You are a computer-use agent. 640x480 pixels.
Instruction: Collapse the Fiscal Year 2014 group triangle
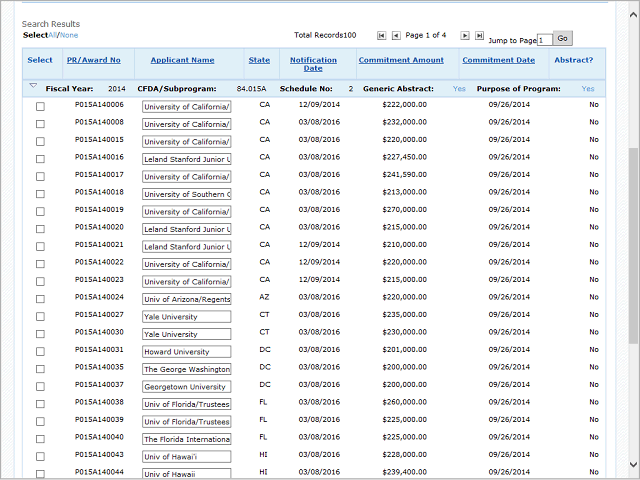click(33, 87)
